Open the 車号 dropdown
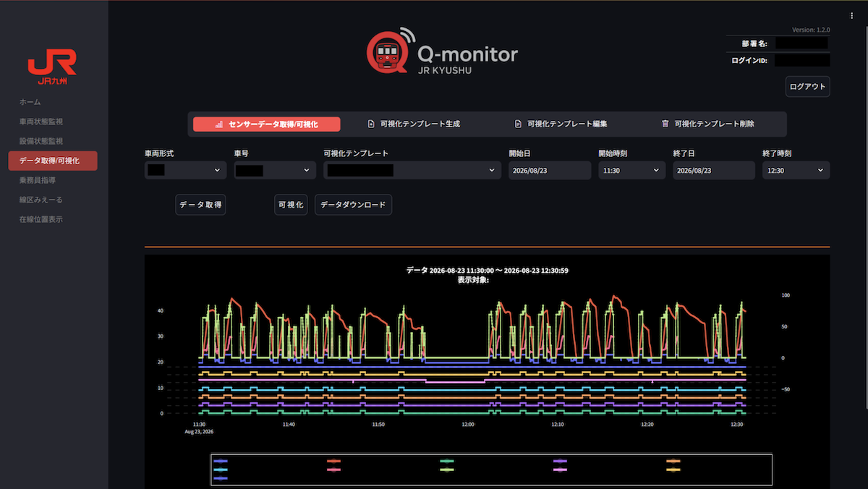Image resolution: width=868 pixels, height=489 pixels. (275, 170)
